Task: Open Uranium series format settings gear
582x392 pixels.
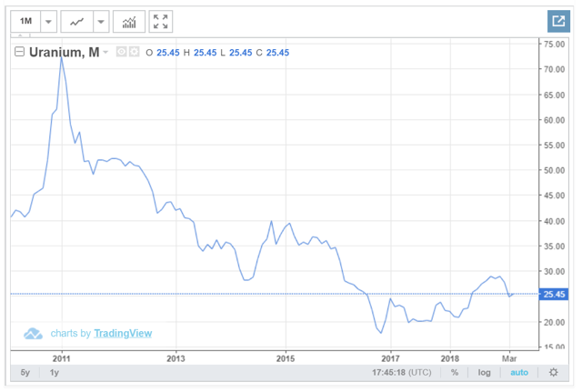Action: pyautogui.click(x=134, y=52)
